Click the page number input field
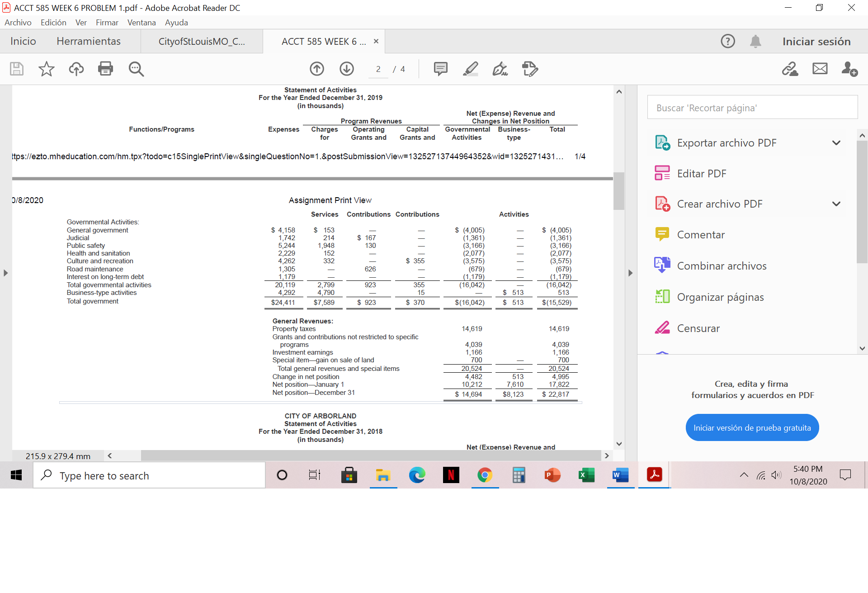 tap(378, 69)
